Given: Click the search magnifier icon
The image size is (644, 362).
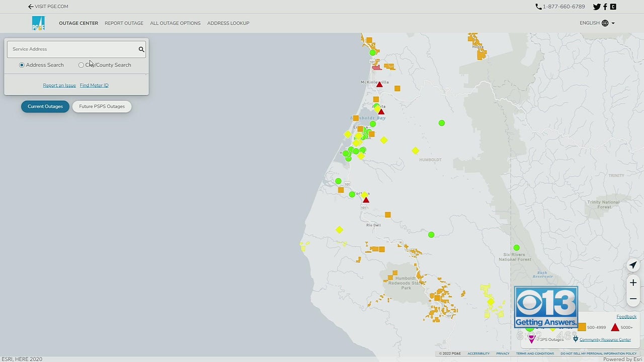Looking at the screenshot, I should pyautogui.click(x=141, y=49).
